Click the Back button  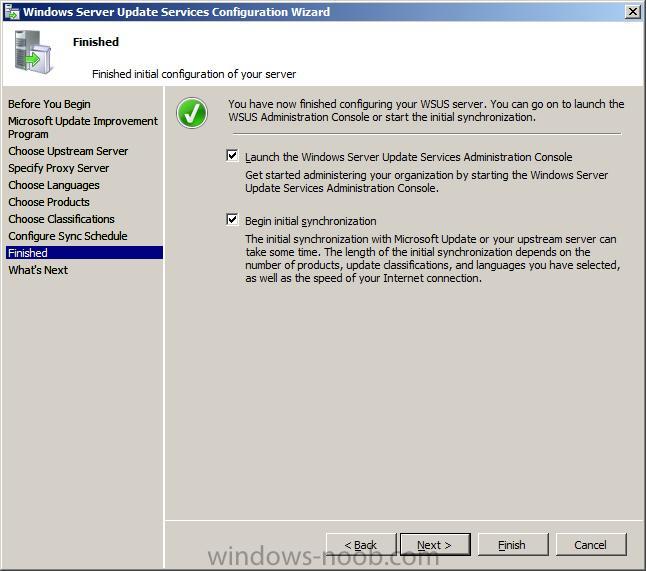[x=361, y=545]
